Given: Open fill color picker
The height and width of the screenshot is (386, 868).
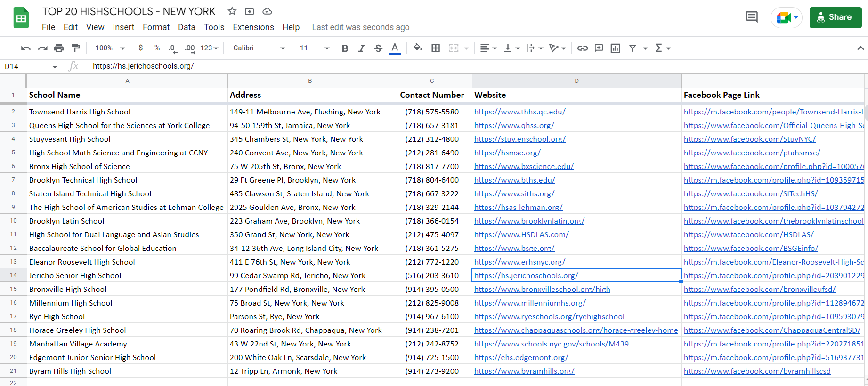Looking at the screenshot, I should pyautogui.click(x=417, y=48).
